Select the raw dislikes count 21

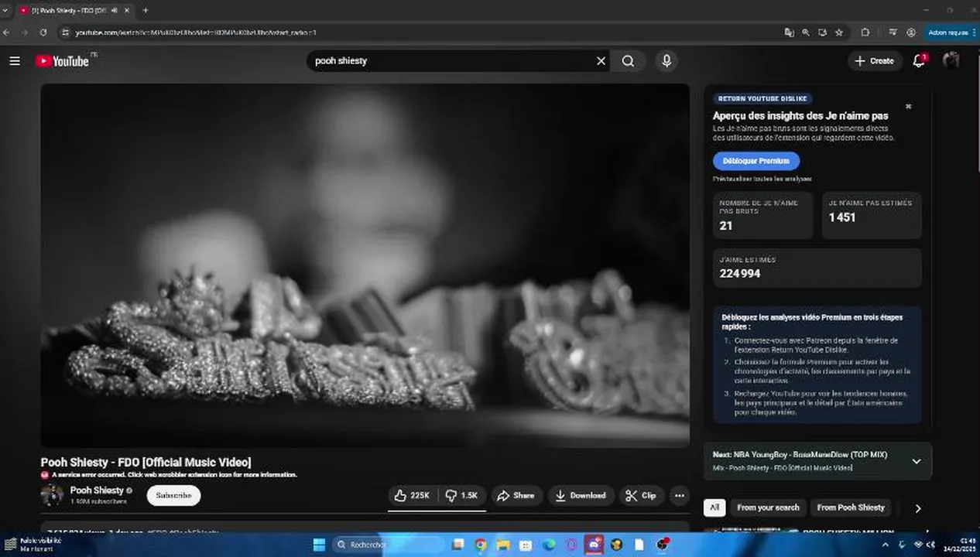click(x=726, y=226)
